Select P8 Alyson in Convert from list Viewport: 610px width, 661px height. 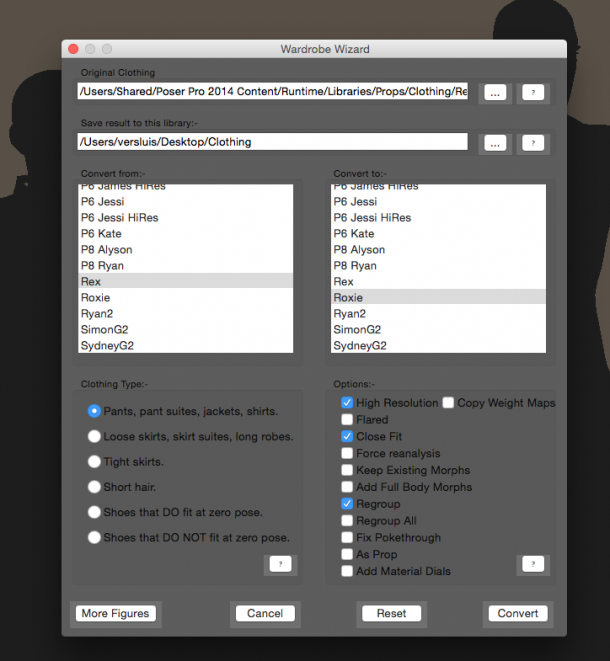(185, 250)
